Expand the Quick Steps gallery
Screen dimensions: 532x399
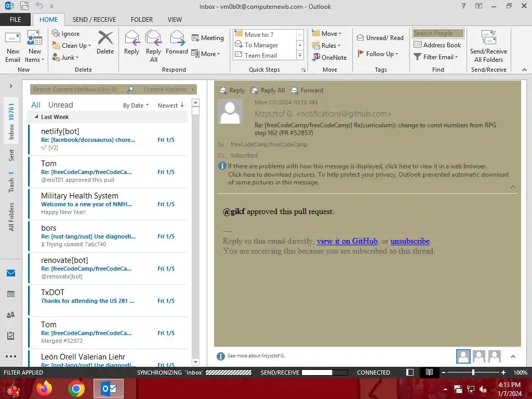300,55
